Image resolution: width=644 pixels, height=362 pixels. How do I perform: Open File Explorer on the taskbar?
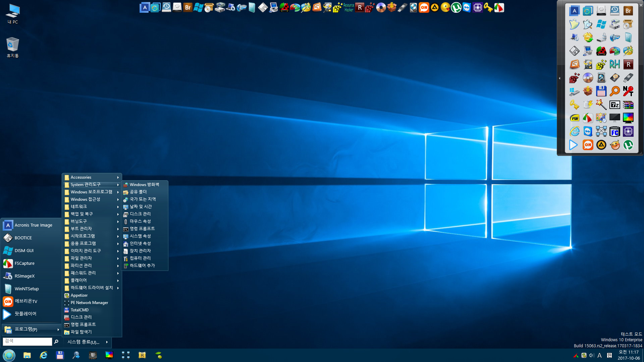pyautogui.click(x=27, y=355)
